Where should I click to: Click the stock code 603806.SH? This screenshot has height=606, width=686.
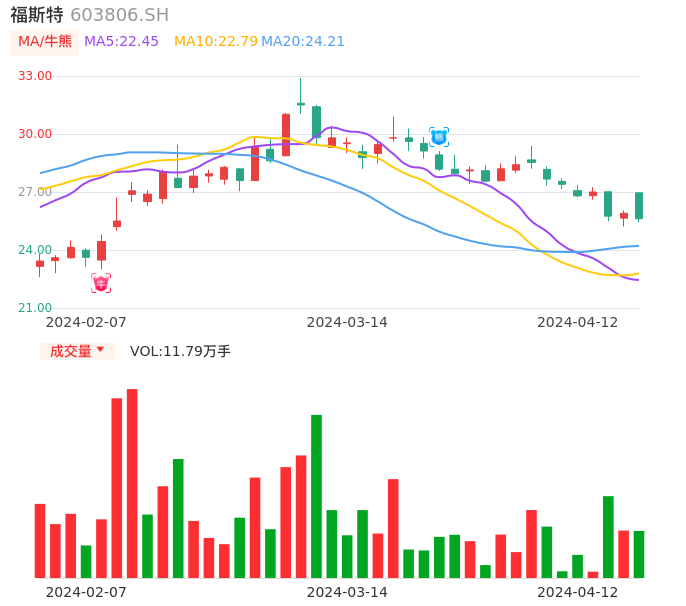point(119,15)
